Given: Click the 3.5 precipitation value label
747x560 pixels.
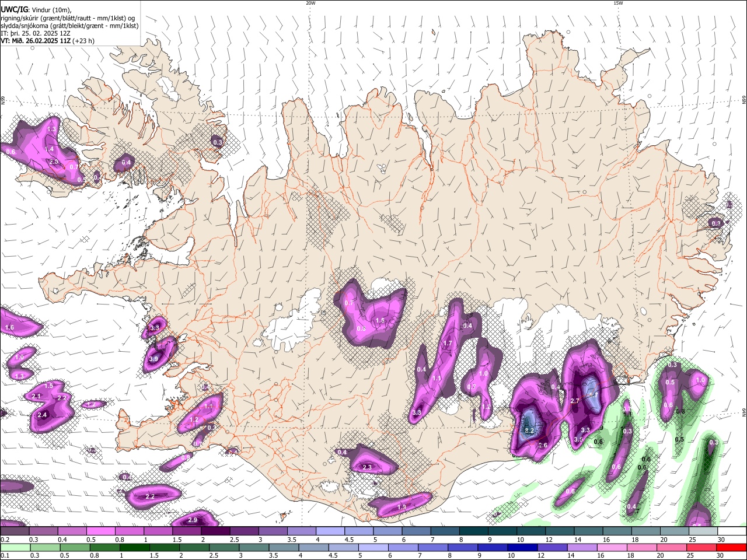Looking at the screenshot, I should [578, 439].
